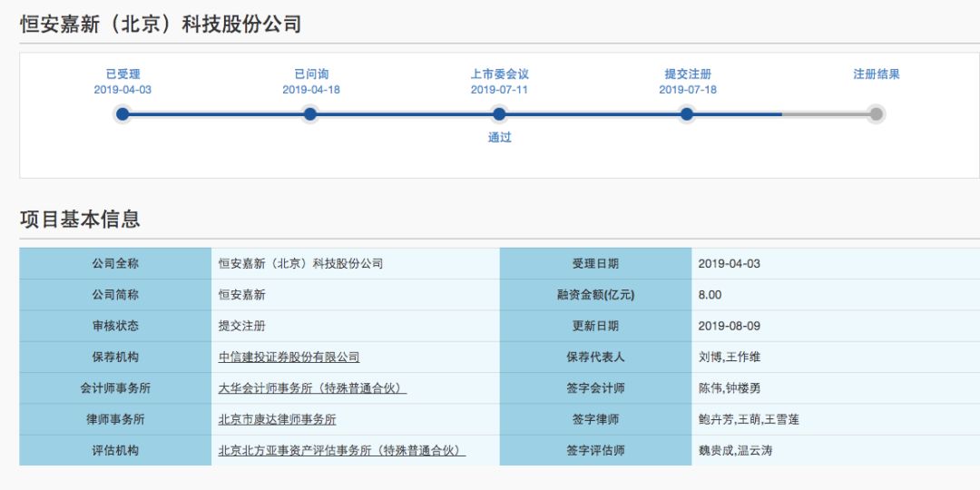Click date 2019-07-11 under 上市委会议
The height and width of the screenshot is (490, 980).
(x=499, y=90)
